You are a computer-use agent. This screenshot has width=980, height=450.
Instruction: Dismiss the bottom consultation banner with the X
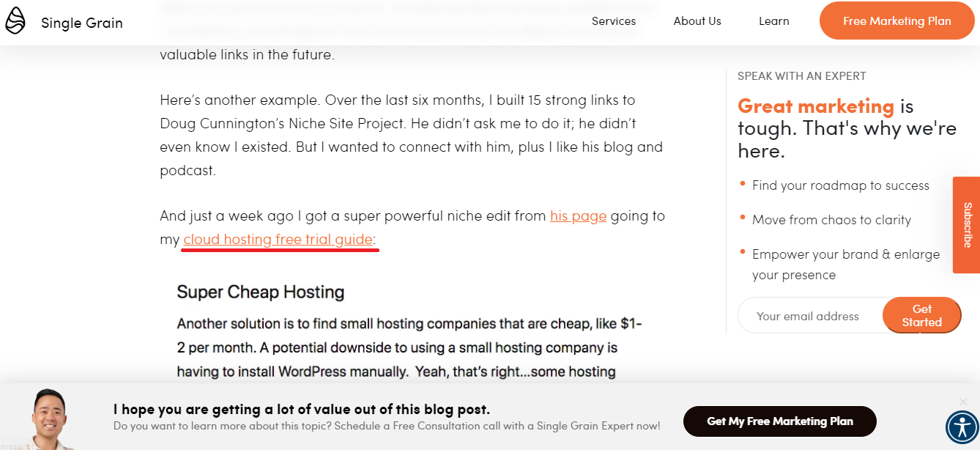(x=962, y=401)
